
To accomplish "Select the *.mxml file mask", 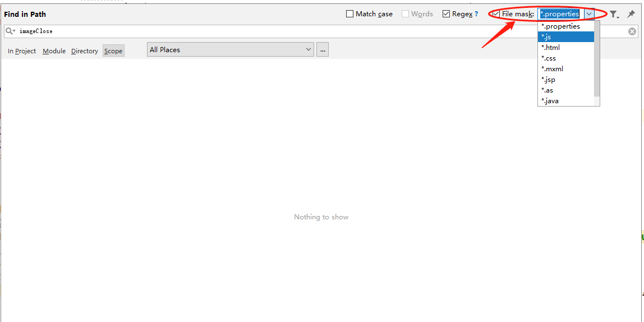I will [566, 69].
